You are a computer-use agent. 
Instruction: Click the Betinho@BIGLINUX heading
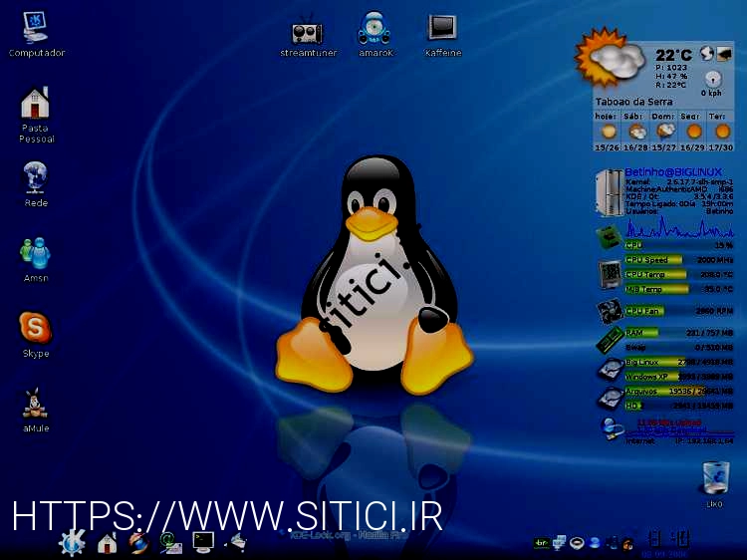673,172
